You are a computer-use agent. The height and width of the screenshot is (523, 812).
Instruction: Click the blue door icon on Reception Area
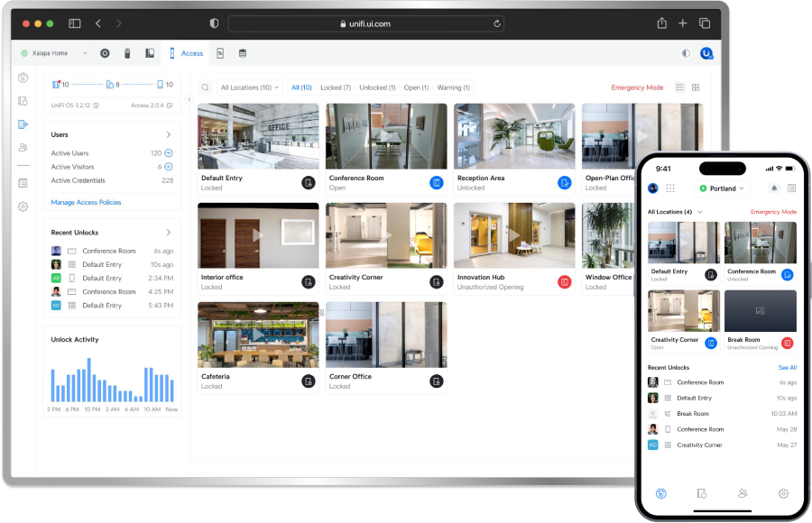(565, 183)
